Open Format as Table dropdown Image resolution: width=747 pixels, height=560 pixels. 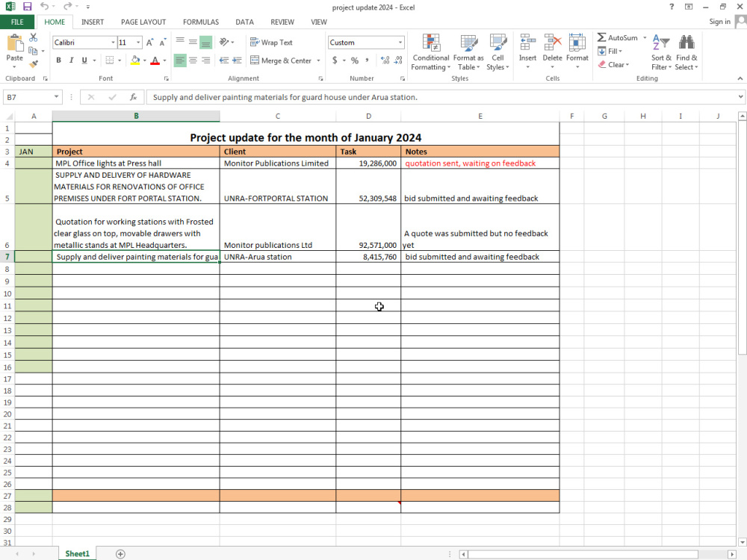click(469, 52)
